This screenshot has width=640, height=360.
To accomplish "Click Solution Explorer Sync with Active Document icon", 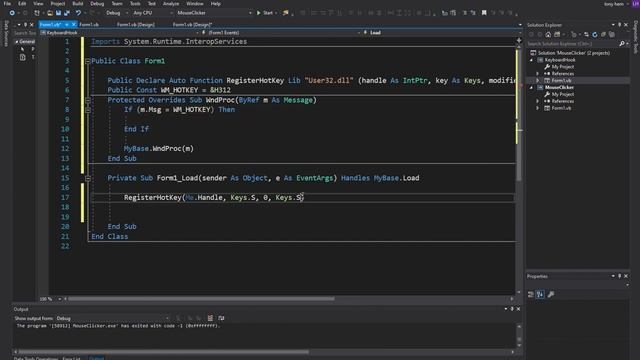I will pyautogui.click(x=586, y=35).
